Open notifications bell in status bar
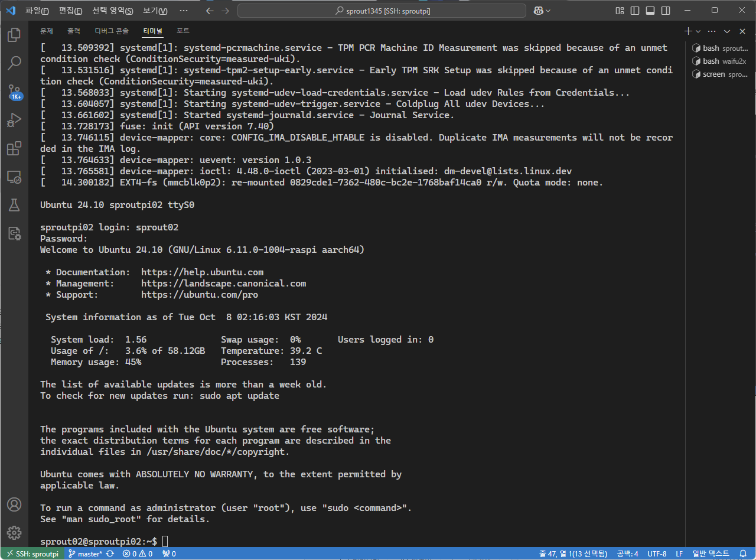Image resolution: width=756 pixels, height=560 pixels. point(743,554)
